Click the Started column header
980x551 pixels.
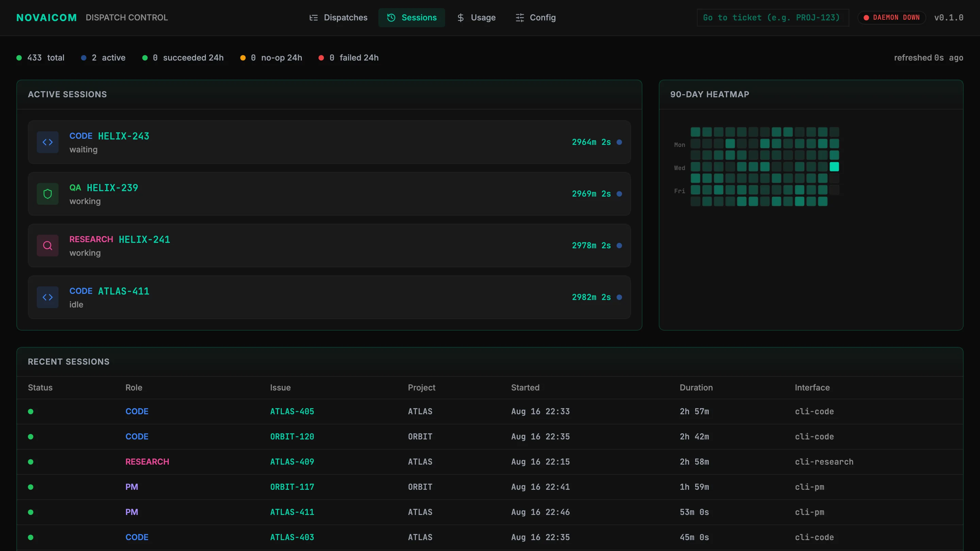525,387
